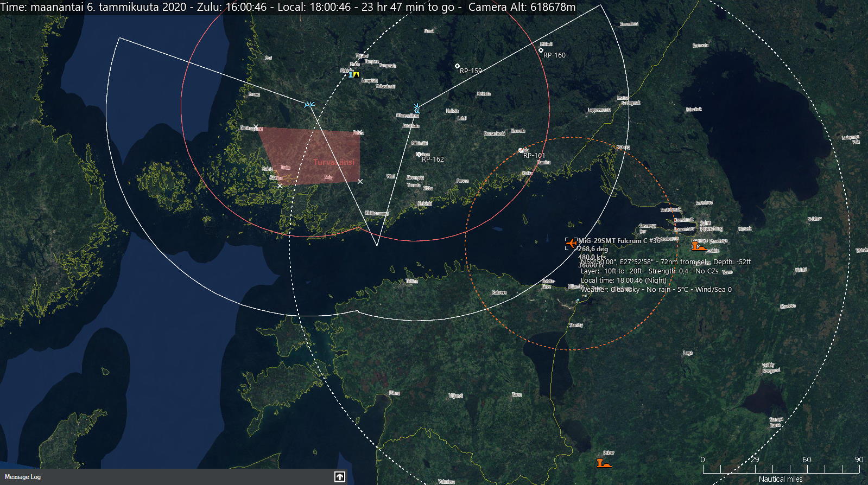
Task: Select the blue aircraft group near Hämeenlinna
Action: tap(416, 108)
